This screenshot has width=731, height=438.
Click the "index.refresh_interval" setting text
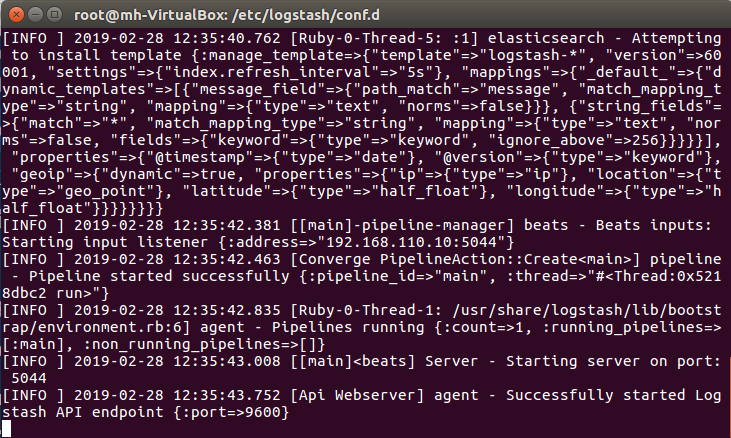pyautogui.click(x=262, y=72)
